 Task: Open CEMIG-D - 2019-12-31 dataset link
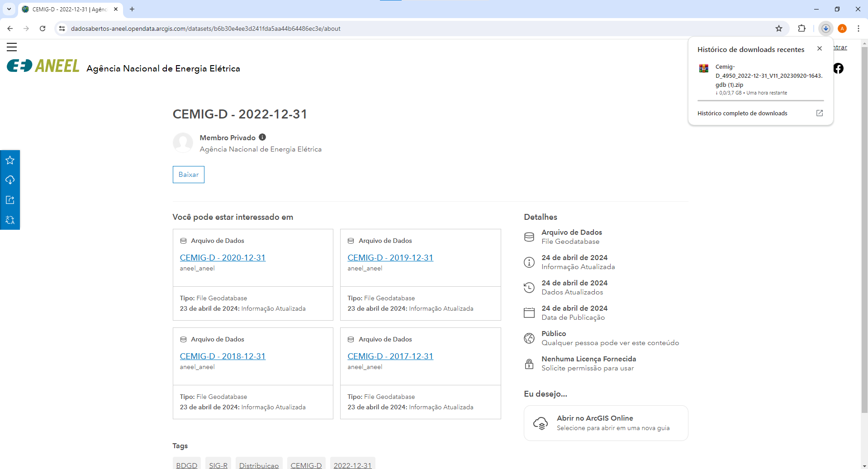390,257
